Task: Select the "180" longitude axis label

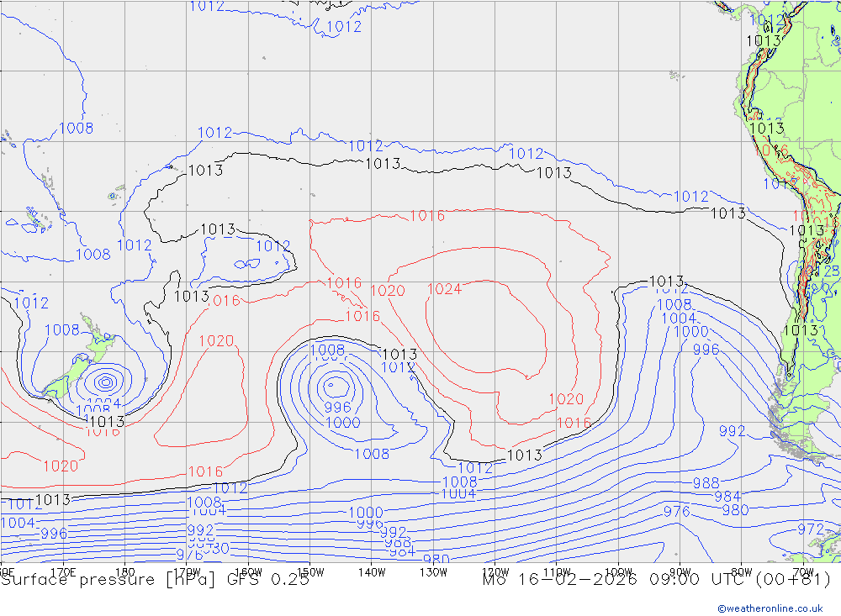Action: [x=125, y=572]
